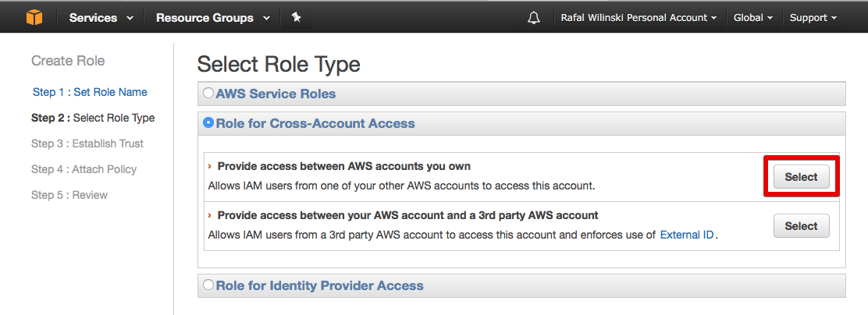This screenshot has width=868, height=315.
Task: Open the Support menu
Action: point(813,17)
